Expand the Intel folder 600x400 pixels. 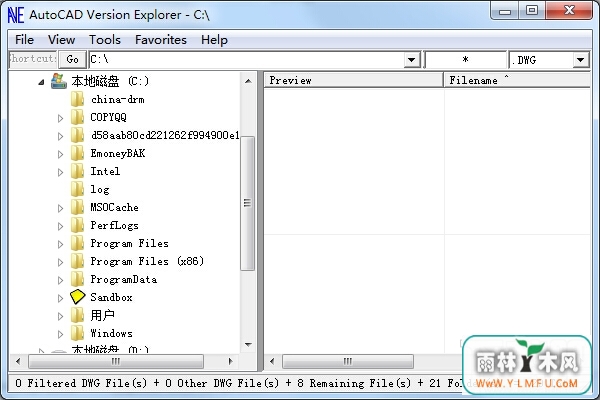point(60,172)
